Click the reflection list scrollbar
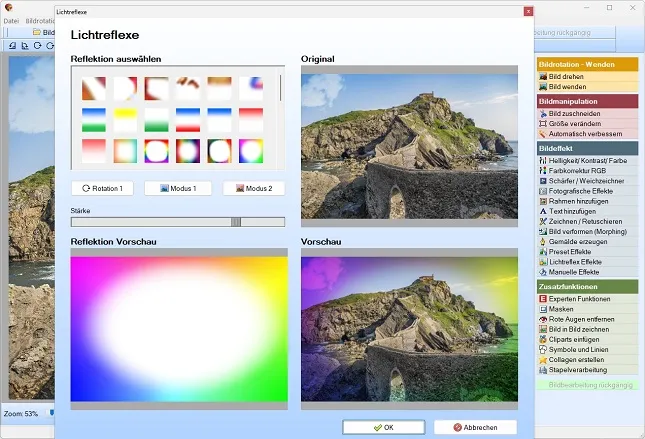 pos(281,88)
